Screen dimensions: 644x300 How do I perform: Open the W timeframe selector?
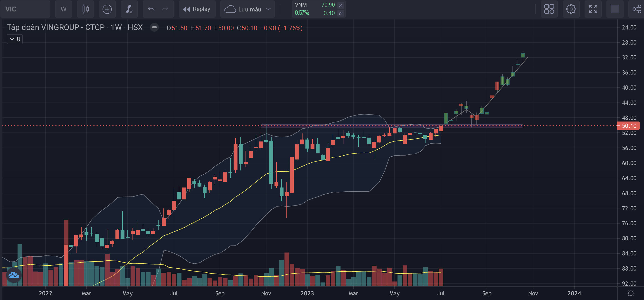pyautogui.click(x=64, y=9)
